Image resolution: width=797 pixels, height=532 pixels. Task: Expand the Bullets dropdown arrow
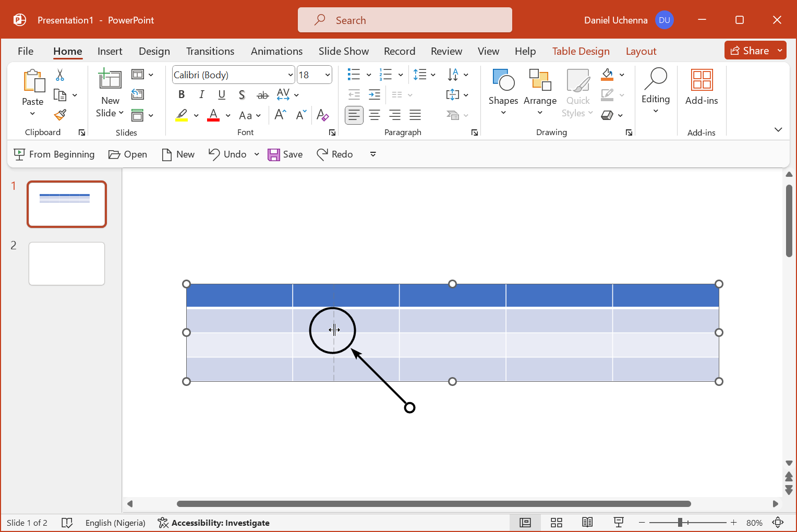point(368,75)
